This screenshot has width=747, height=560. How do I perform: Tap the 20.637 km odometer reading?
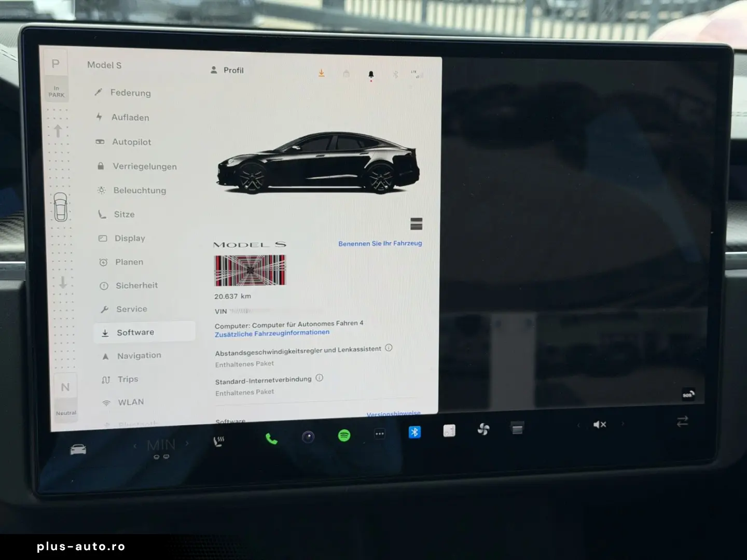coord(232,296)
